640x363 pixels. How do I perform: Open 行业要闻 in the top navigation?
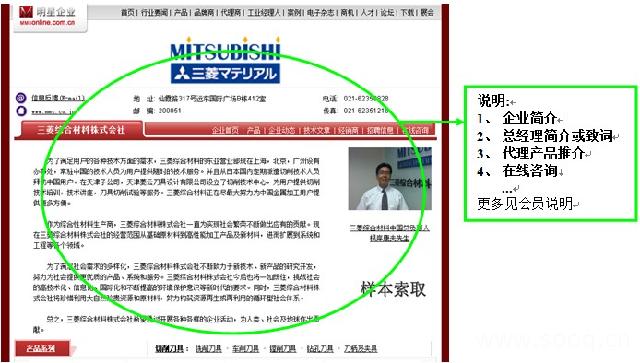pos(154,13)
